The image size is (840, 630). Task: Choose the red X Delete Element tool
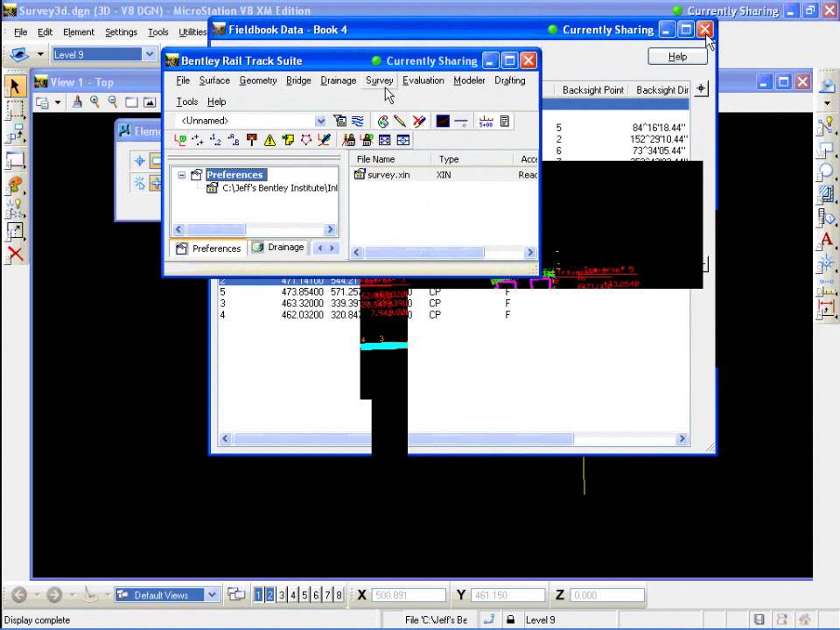15,254
